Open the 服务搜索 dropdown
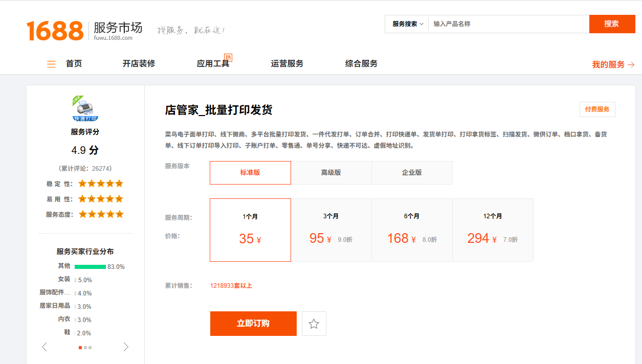This screenshot has height=364, width=642. 407,24
